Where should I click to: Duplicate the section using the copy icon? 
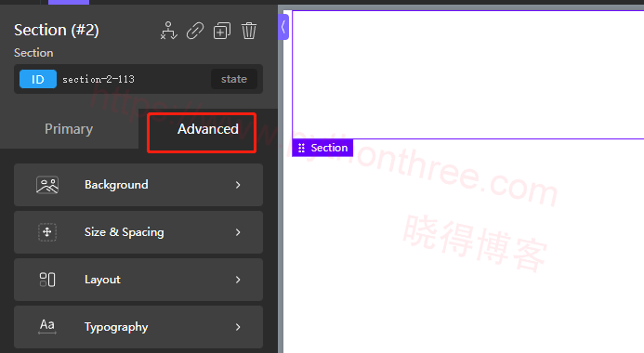[x=222, y=31]
